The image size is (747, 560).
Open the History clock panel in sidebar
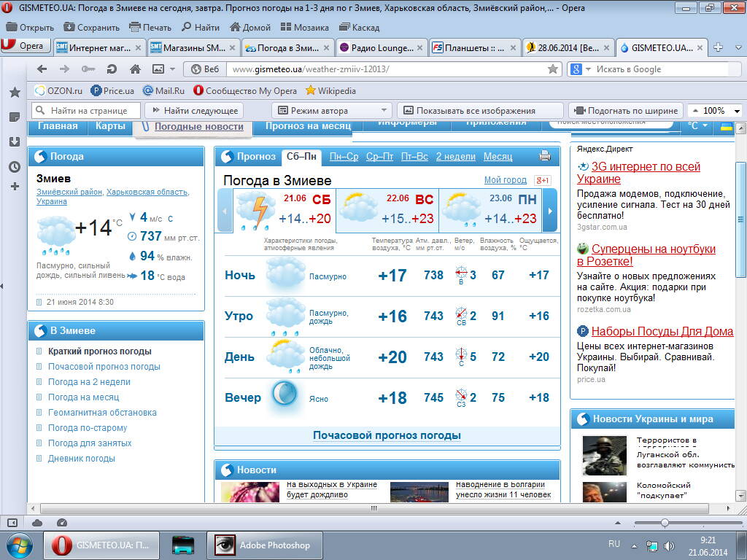[x=14, y=167]
